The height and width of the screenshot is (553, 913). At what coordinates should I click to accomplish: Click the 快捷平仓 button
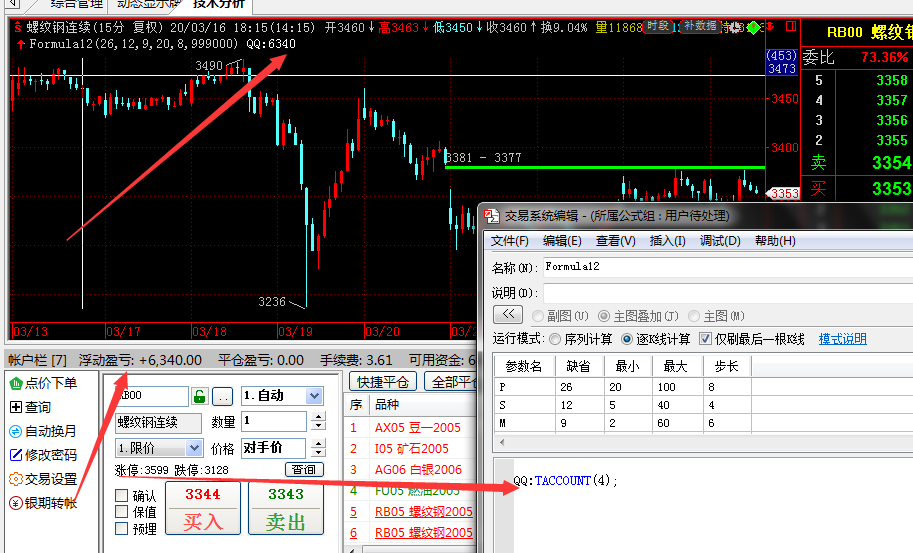pos(383,382)
